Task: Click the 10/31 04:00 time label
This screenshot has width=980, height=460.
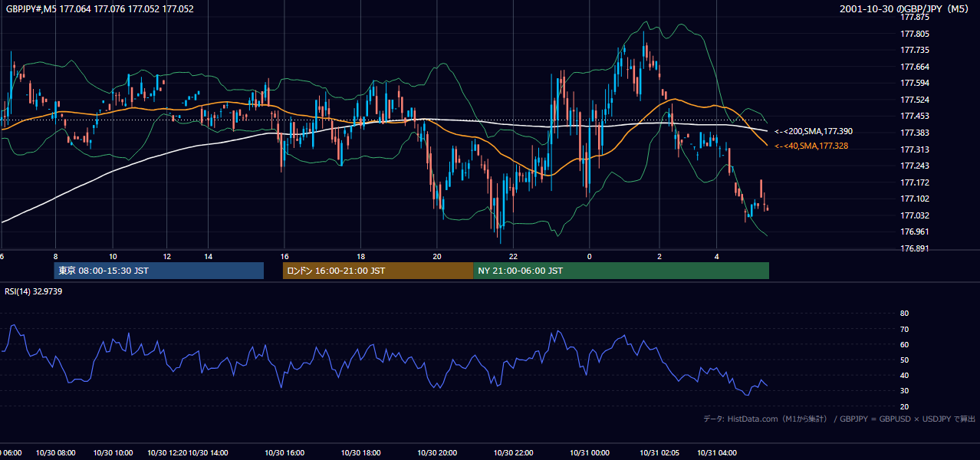Action: [x=716, y=453]
